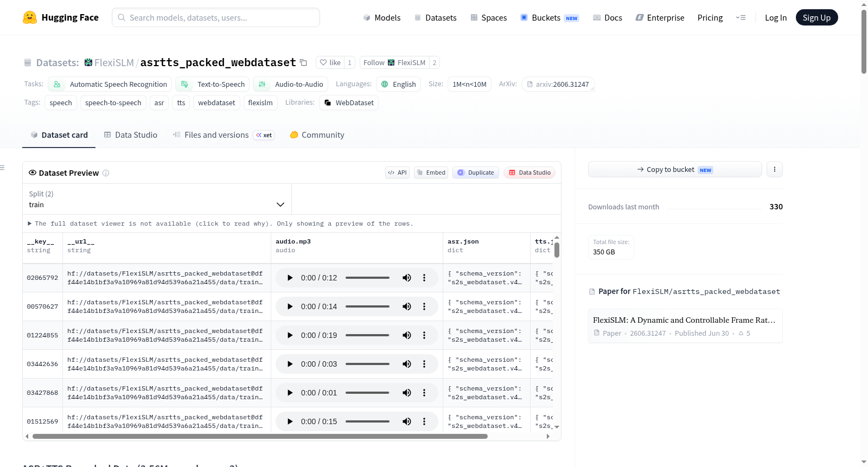Open audio options menu for row 01512569
The width and height of the screenshot is (868, 467).
(x=424, y=421)
